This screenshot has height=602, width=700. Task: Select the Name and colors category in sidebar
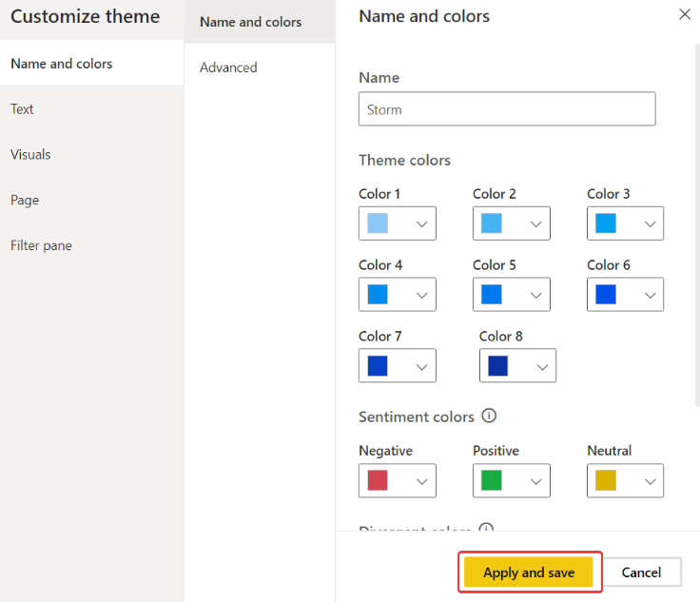(x=91, y=63)
